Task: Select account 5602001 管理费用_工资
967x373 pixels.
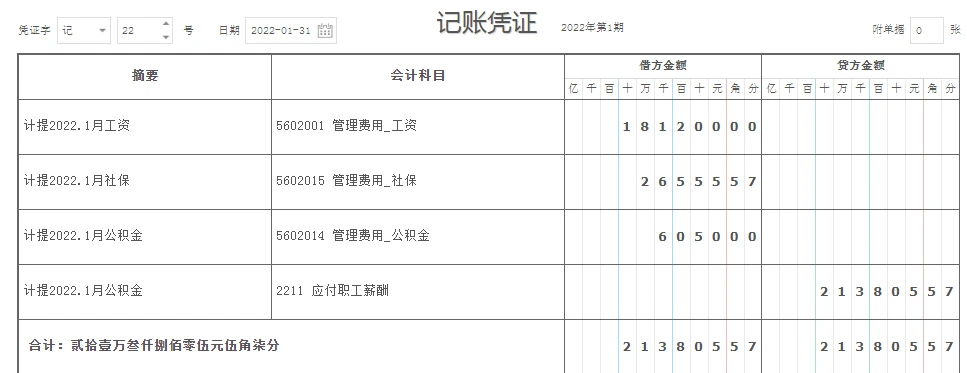Action: 418,126
